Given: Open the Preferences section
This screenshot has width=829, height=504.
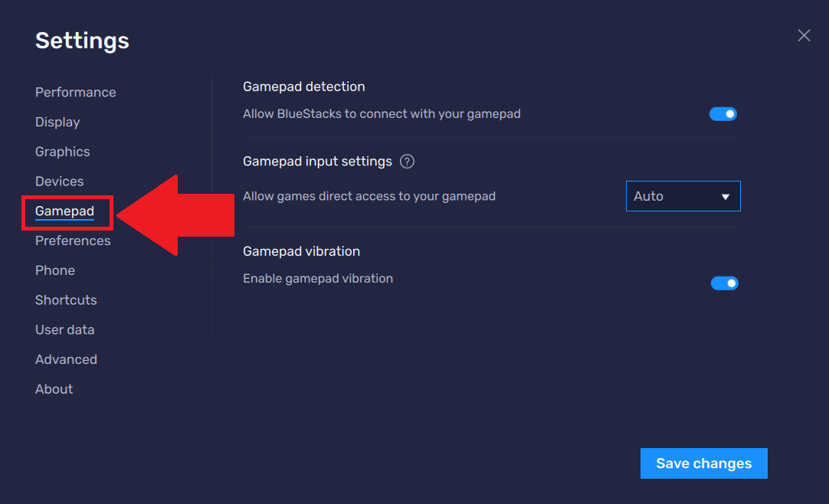Looking at the screenshot, I should pyautogui.click(x=73, y=241).
